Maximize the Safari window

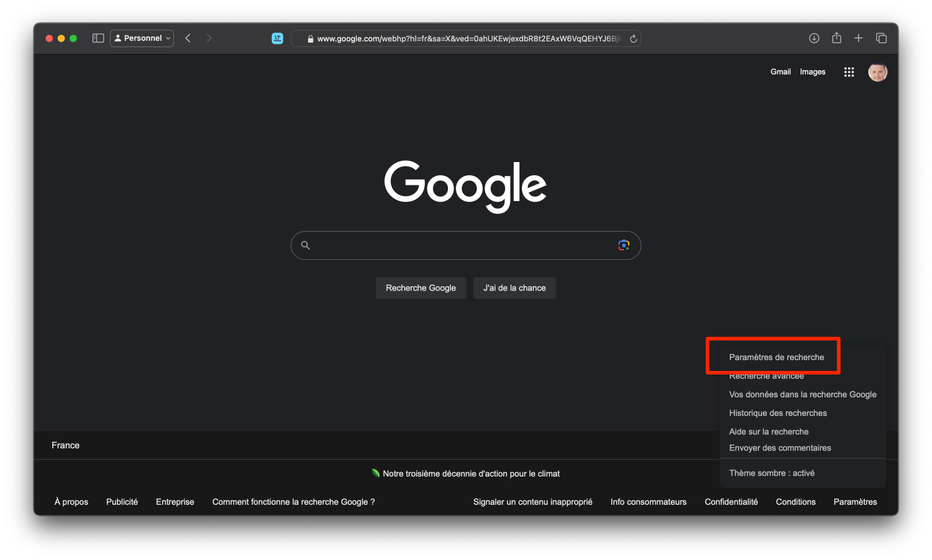pos(73,38)
